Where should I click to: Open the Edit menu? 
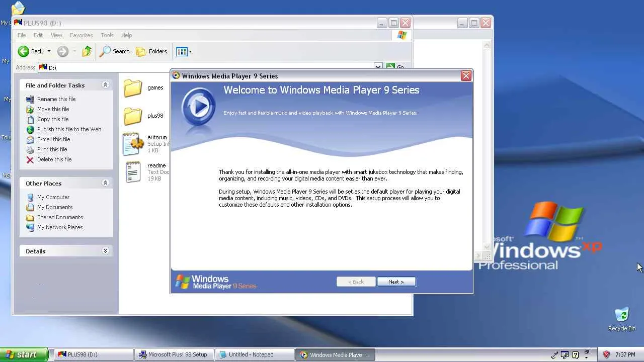[x=38, y=35]
